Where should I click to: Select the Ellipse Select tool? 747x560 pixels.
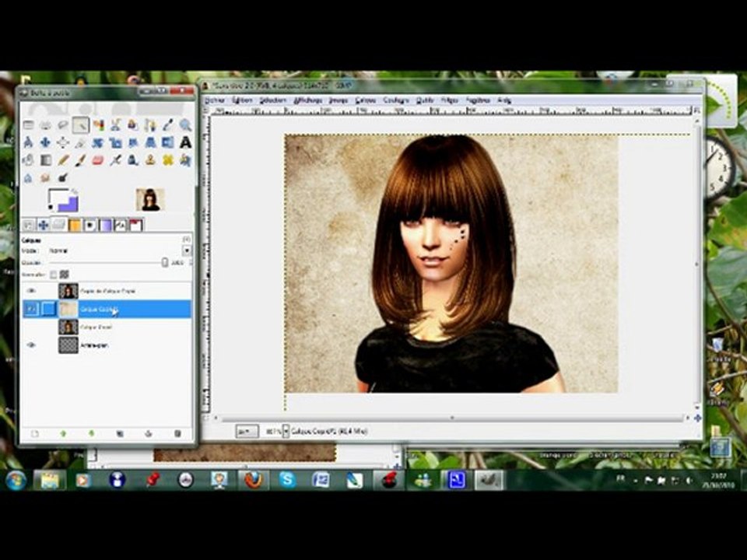[x=45, y=125]
